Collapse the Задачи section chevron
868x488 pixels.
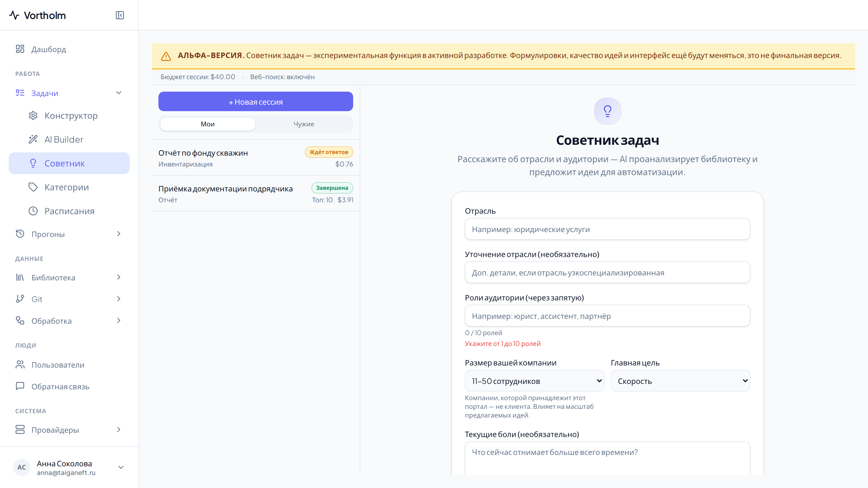tap(119, 93)
